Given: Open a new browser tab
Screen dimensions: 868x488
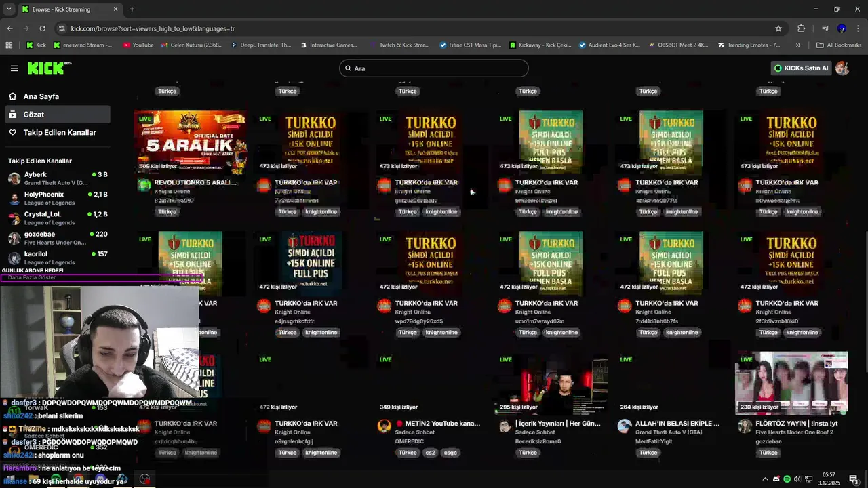Looking at the screenshot, I should pyautogui.click(x=132, y=9).
